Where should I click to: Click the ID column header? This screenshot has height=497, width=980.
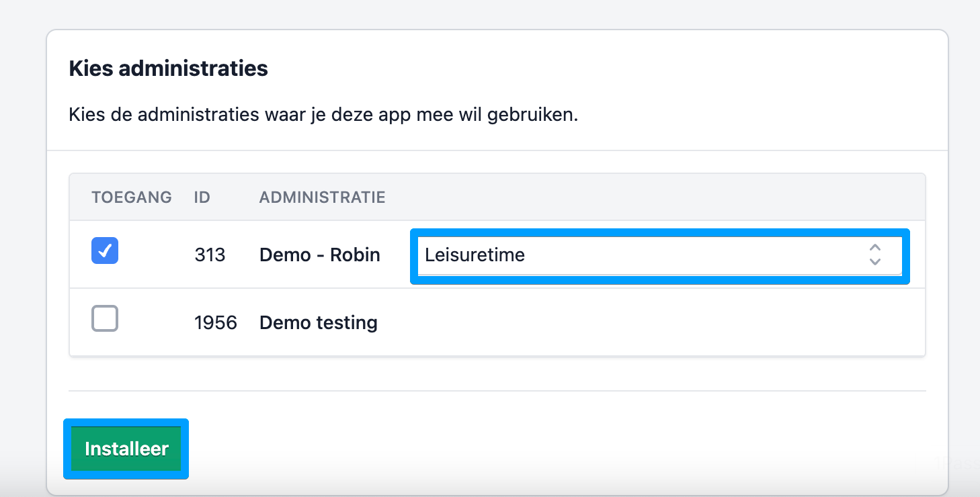(202, 197)
